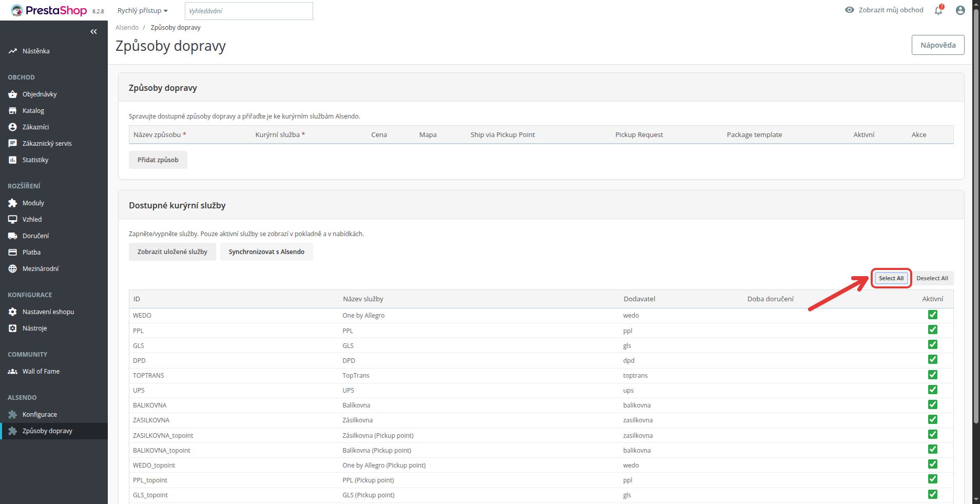
Task: Click the Katalog store icon
Action: point(13,111)
